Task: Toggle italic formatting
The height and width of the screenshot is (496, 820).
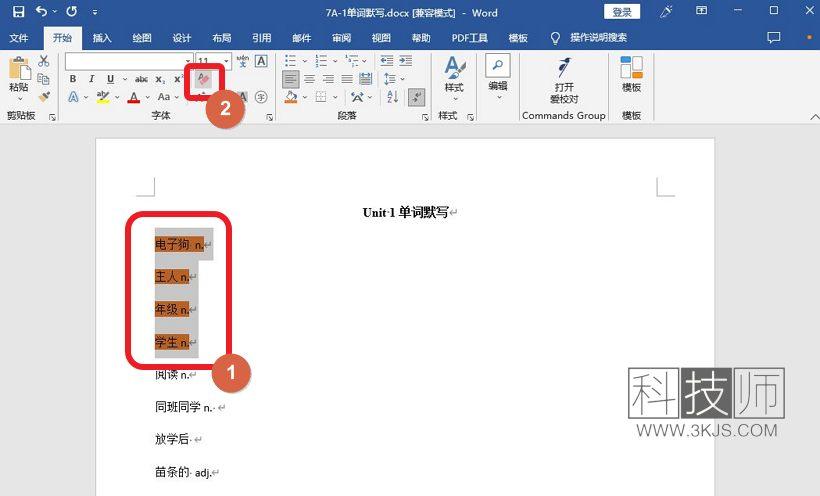Action: tap(92, 79)
